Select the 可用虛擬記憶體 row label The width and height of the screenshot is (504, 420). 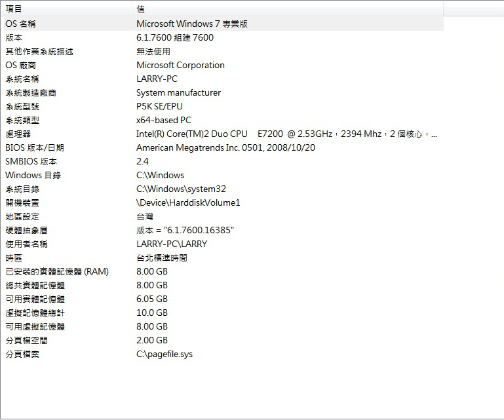[x=35, y=327]
